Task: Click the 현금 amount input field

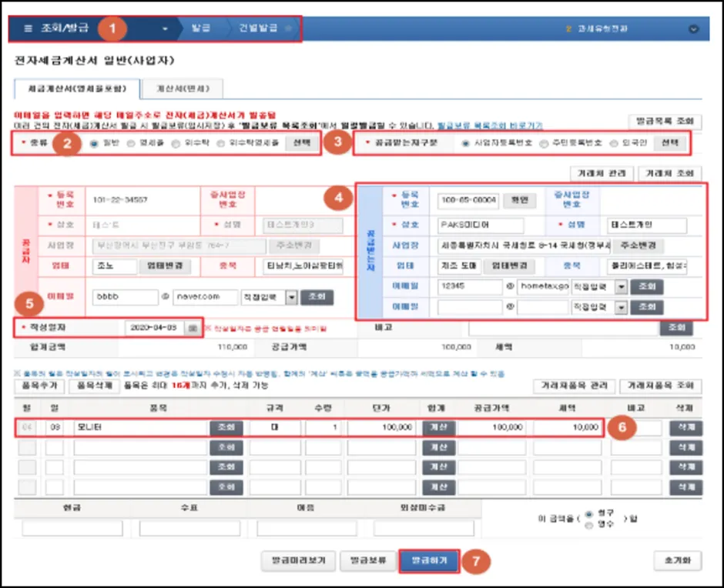Action: pyautogui.click(x=72, y=529)
